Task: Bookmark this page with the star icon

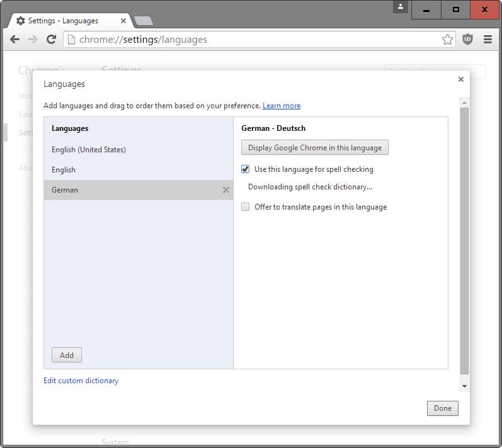Action: tap(447, 40)
